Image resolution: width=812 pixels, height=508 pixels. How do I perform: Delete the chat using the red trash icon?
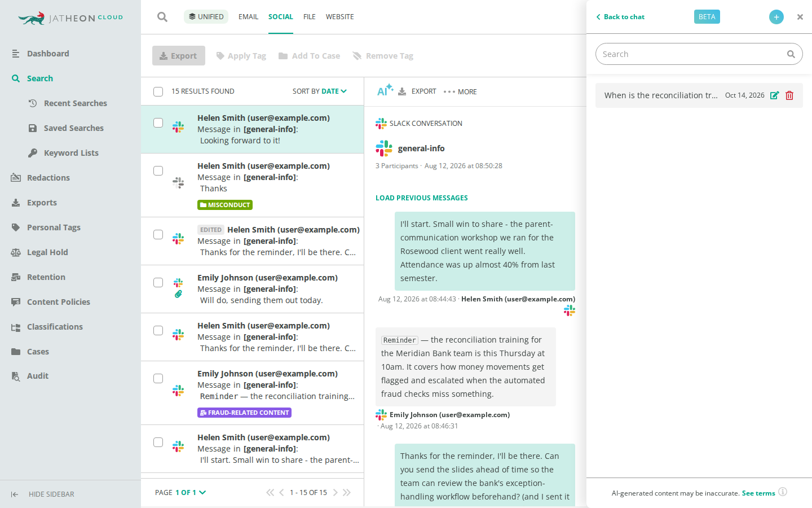(789, 95)
